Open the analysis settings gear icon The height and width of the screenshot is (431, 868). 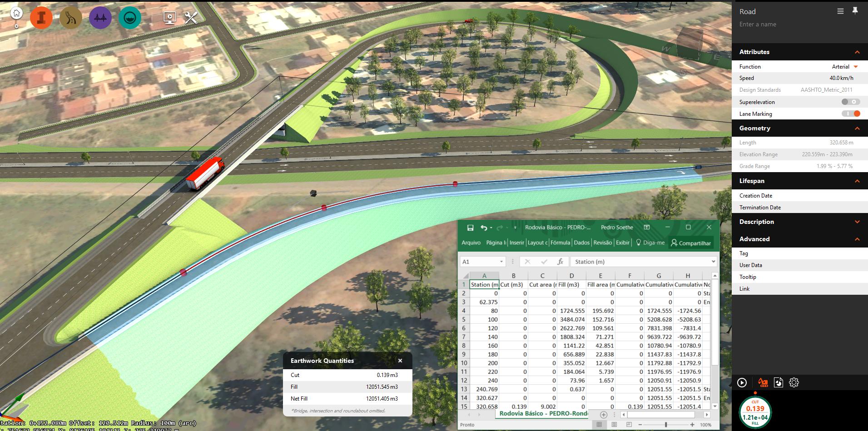click(794, 382)
